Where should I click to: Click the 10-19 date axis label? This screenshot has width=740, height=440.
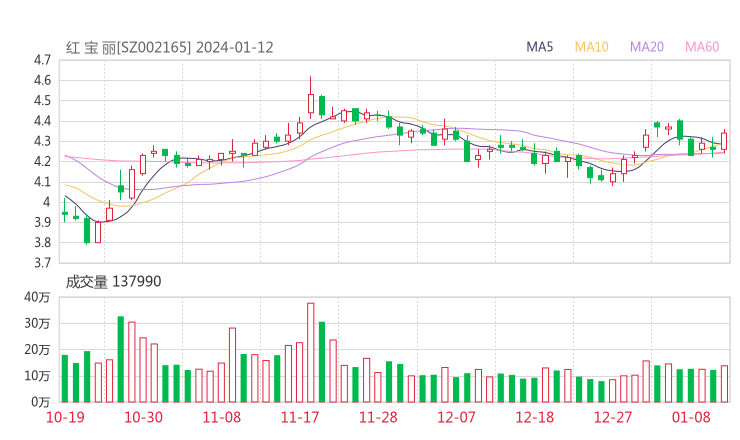[x=65, y=417]
